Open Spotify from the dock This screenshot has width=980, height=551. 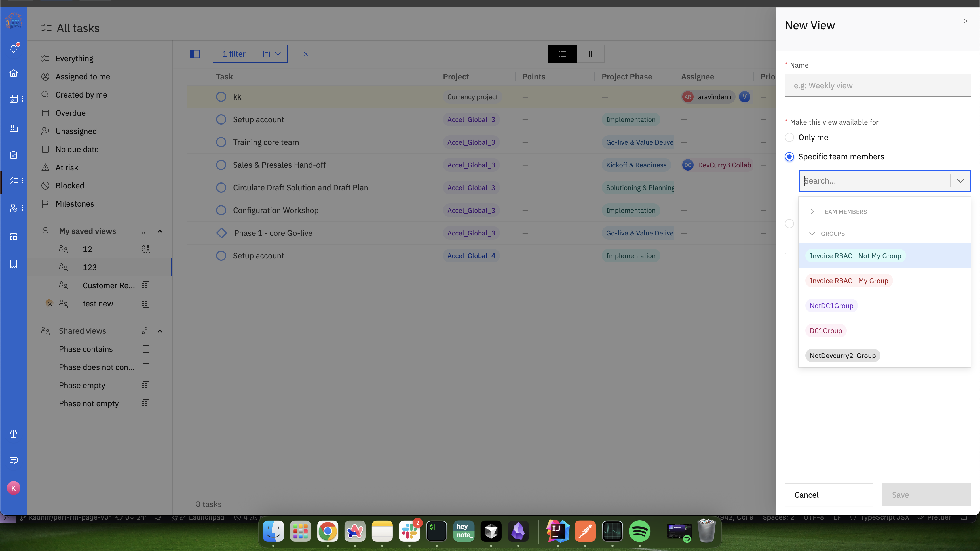pyautogui.click(x=639, y=531)
